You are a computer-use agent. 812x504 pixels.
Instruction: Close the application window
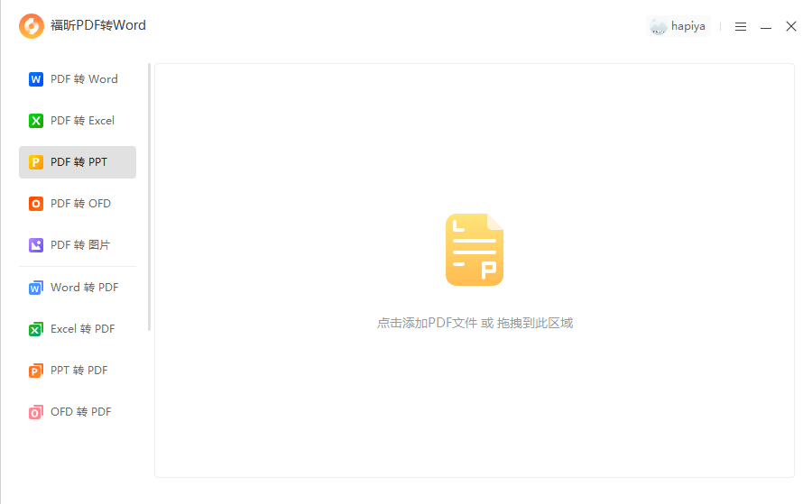click(x=790, y=26)
